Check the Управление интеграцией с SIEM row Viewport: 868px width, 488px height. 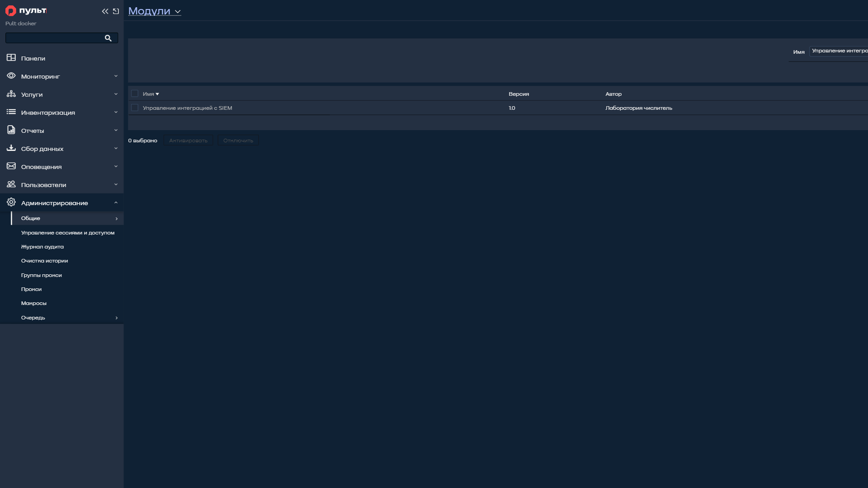pyautogui.click(x=135, y=108)
